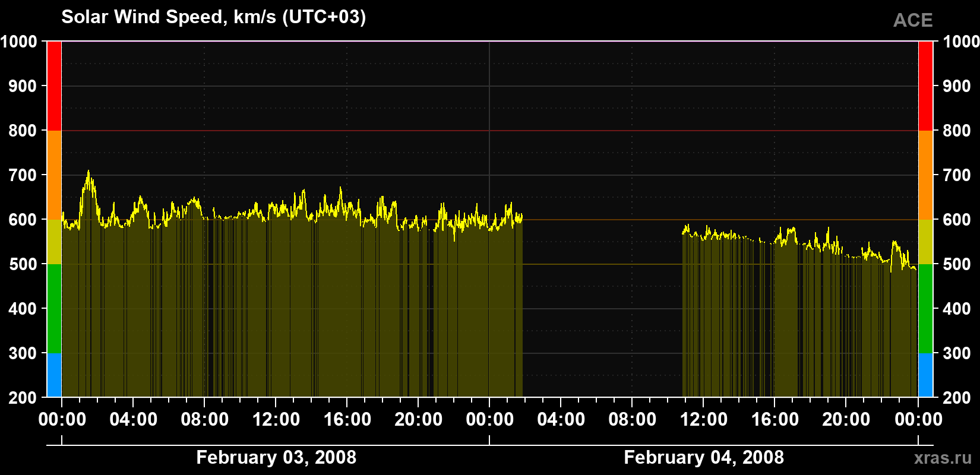Click the 500 label on left axis
Image resolution: width=980 pixels, height=475 pixels.
pyautogui.click(x=23, y=264)
